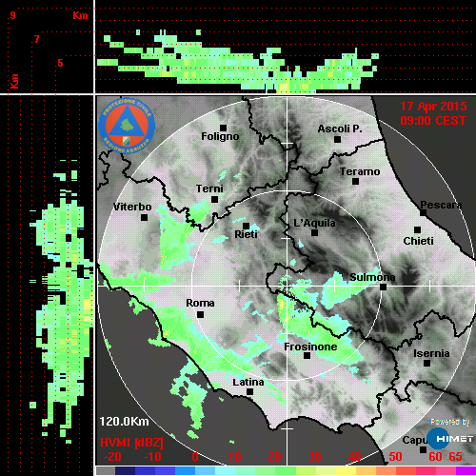Screen dimensions: 476x476
Task: Select the Isernia city marker
Action: pyautogui.click(x=427, y=363)
